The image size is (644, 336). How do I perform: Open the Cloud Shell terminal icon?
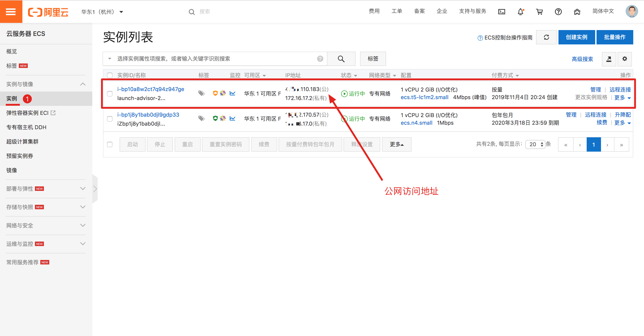coord(502,12)
